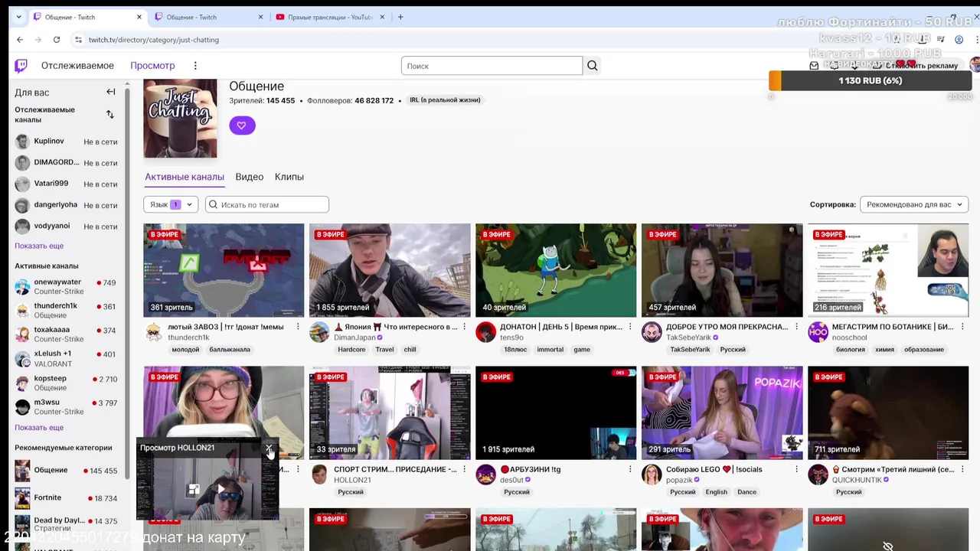Focus the Искать по тегам field
The height and width of the screenshot is (551, 980).
267,204
